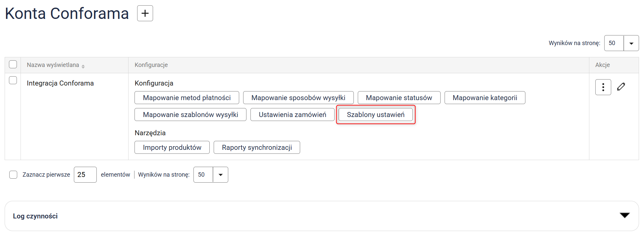Click the elements count field showing 25
This screenshot has width=644, height=235.
point(85,175)
